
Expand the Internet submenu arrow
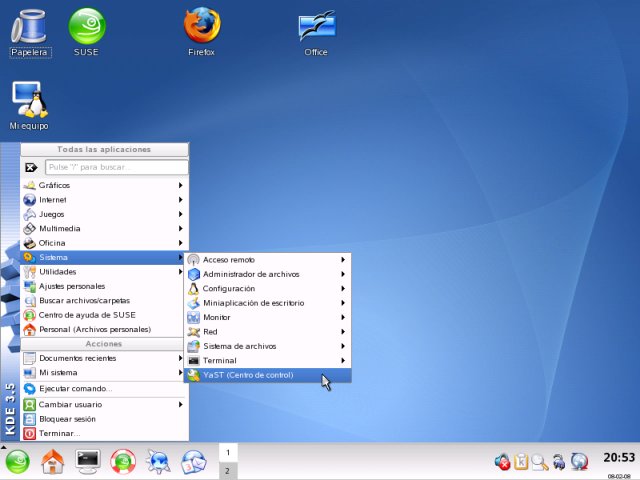tap(180, 200)
